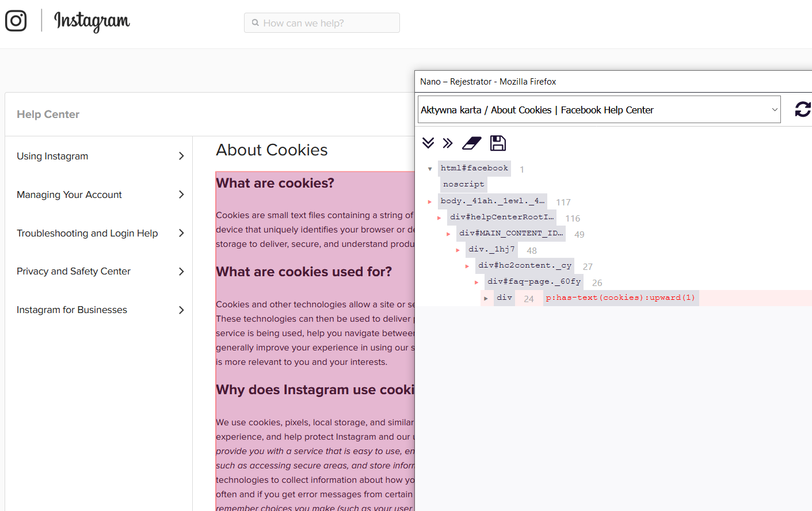
Task: Expand the div#helpCenterRootI node arrow
Action: pyautogui.click(x=439, y=218)
